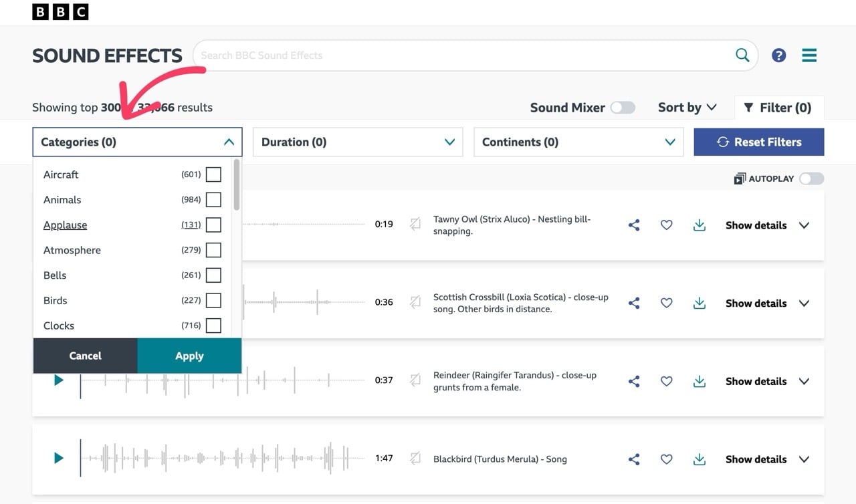
Task: Favorite the Scottish Crossbill sound
Action: 666,303
